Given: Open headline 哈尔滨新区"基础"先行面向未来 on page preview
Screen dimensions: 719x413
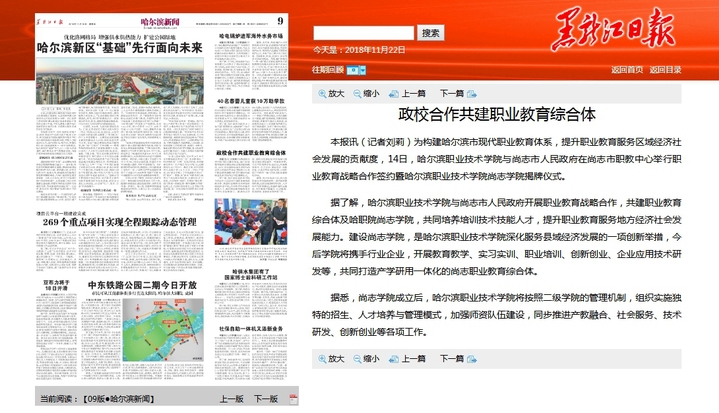Looking at the screenshot, I should (120, 48).
